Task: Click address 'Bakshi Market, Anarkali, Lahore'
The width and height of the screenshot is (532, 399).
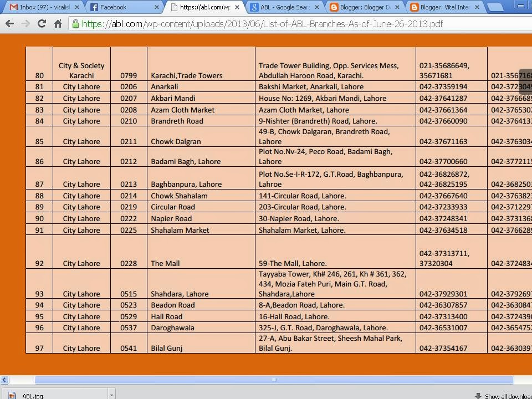Action: tap(311, 87)
